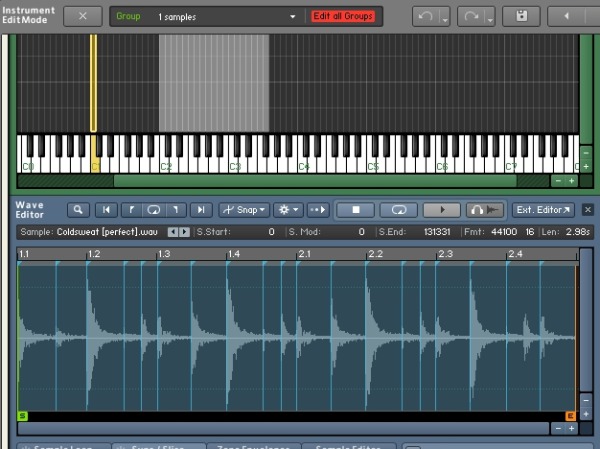Toggle the Edit all Groups button
600x449 pixels.
[343, 16]
